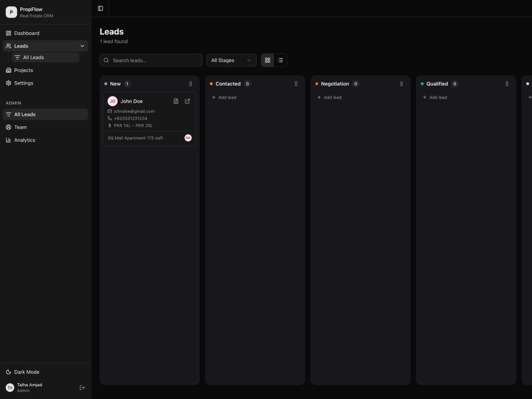The width and height of the screenshot is (532, 399).
Task: Click the logout icon beside Talha Amjad
Action: click(82, 387)
